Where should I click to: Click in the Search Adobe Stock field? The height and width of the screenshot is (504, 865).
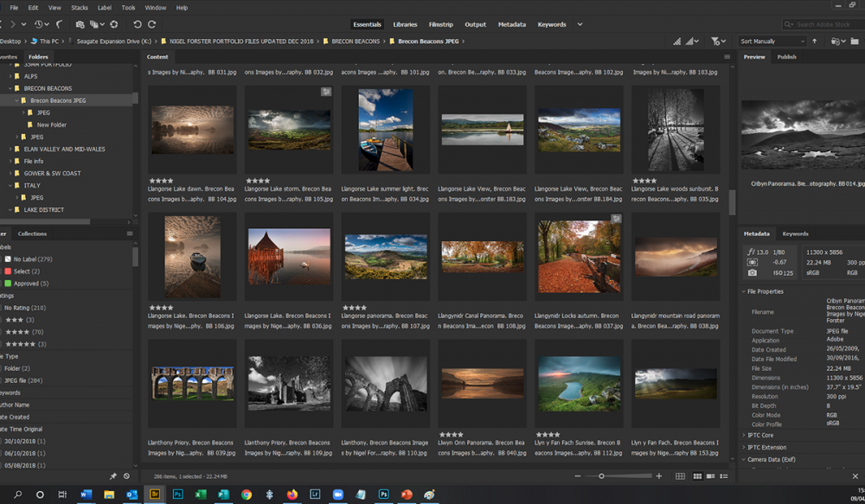pyautogui.click(x=824, y=24)
